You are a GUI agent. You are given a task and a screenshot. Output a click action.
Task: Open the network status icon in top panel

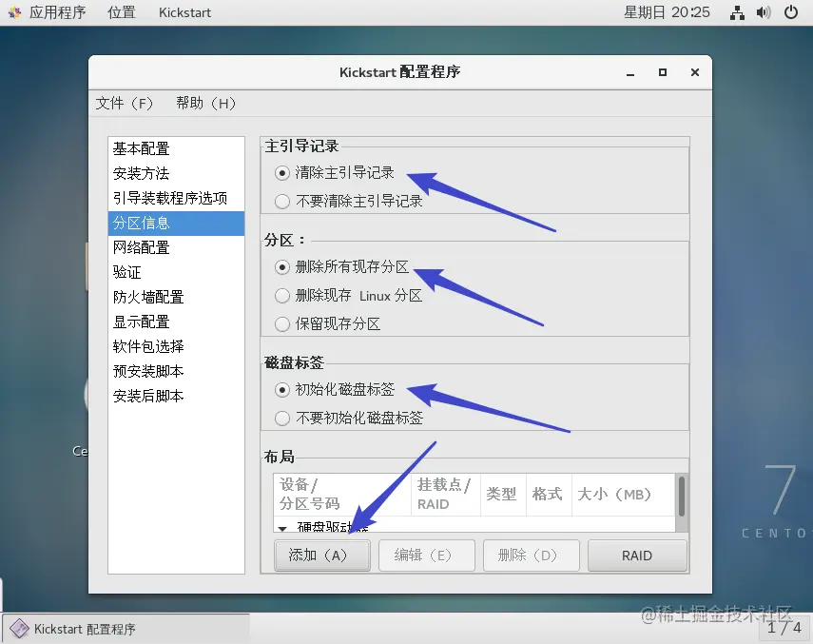737,12
